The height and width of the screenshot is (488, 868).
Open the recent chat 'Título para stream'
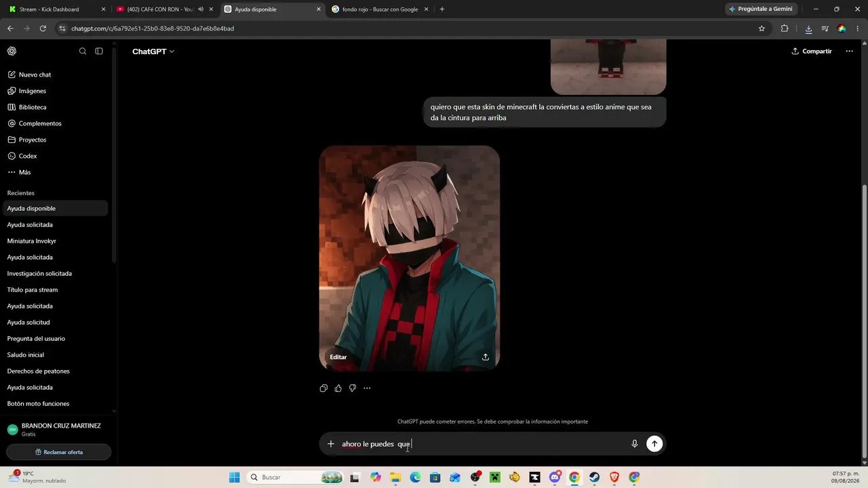click(x=56, y=290)
